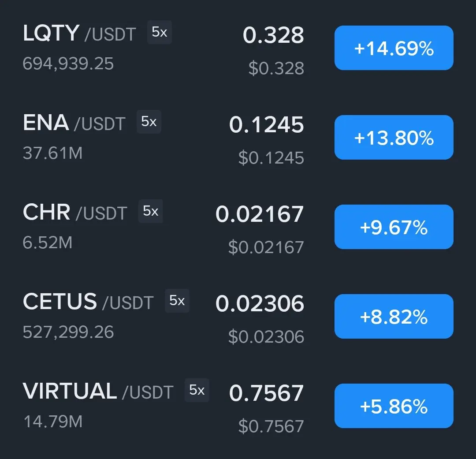This screenshot has height=459, width=476.
Task: Tap the +5.86% change button for VIRTUAL
Action: (x=394, y=406)
